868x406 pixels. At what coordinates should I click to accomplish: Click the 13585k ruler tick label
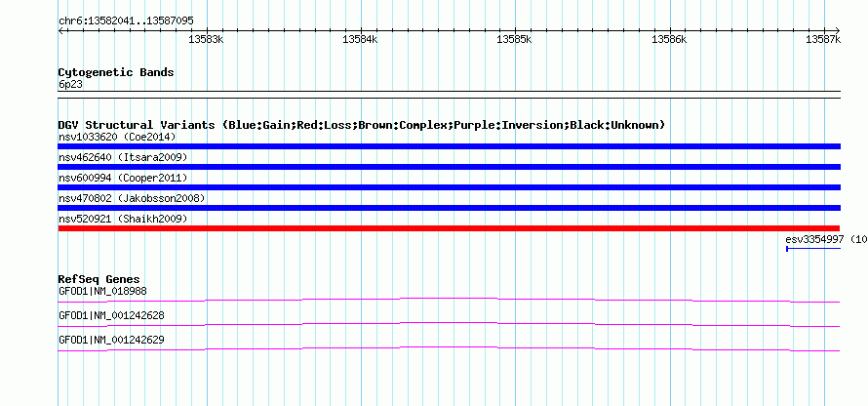point(515,39)
